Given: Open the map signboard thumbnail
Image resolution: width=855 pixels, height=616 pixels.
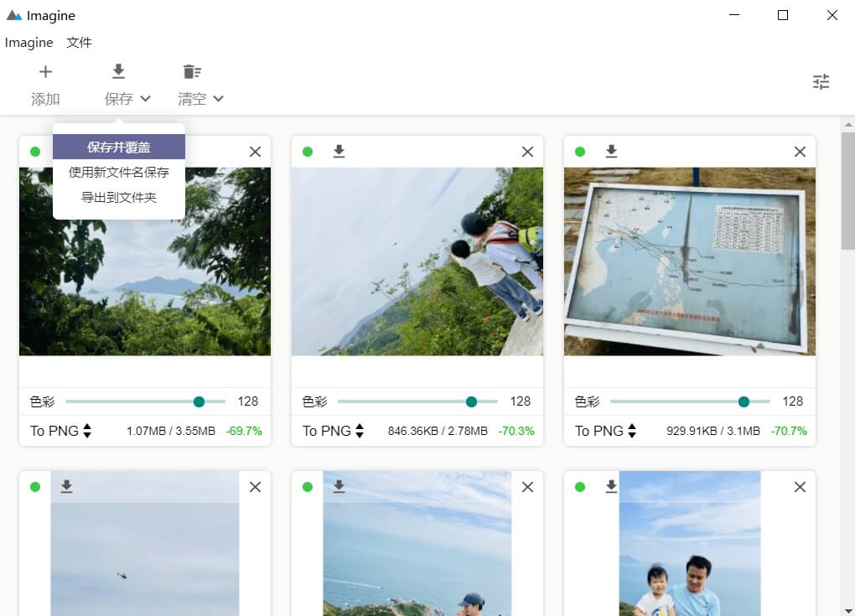Looking at the screenshot, I should click(690, 261).
